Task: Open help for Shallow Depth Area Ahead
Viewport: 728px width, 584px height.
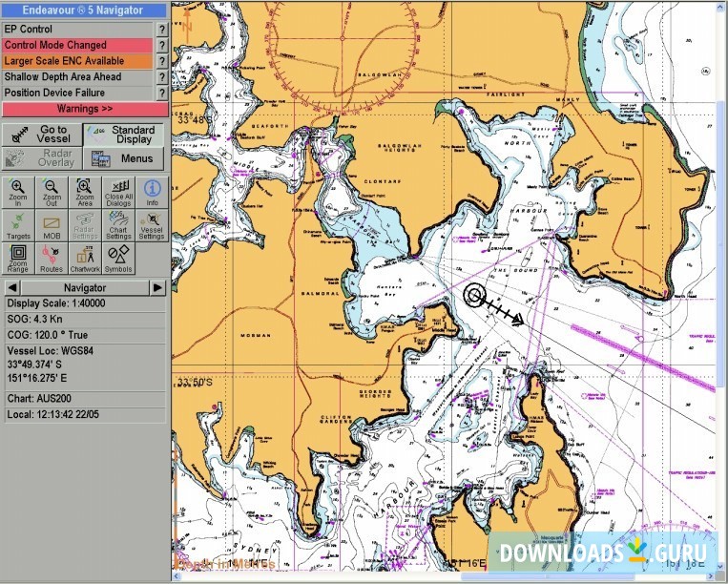Action: pyautogui.click(x=161, y=76)
